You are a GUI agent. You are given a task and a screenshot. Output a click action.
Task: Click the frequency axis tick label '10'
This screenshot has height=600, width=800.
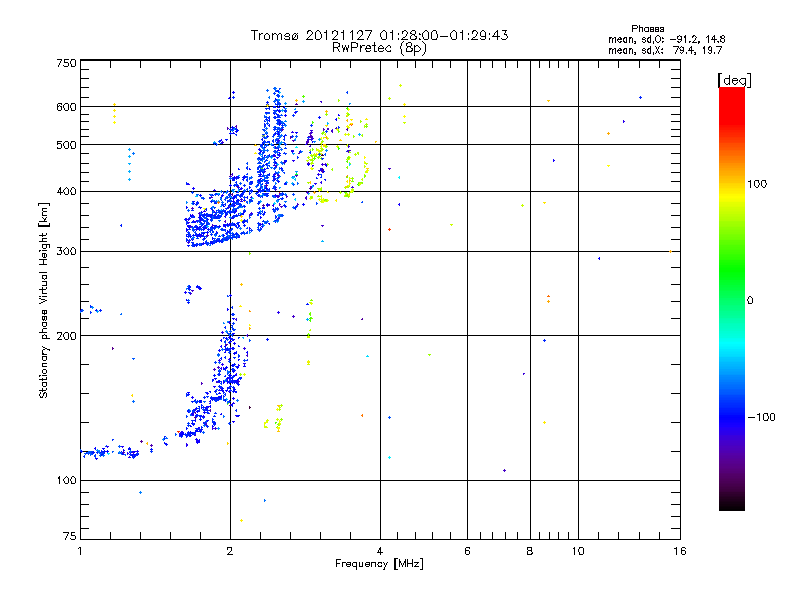[578, 551]
